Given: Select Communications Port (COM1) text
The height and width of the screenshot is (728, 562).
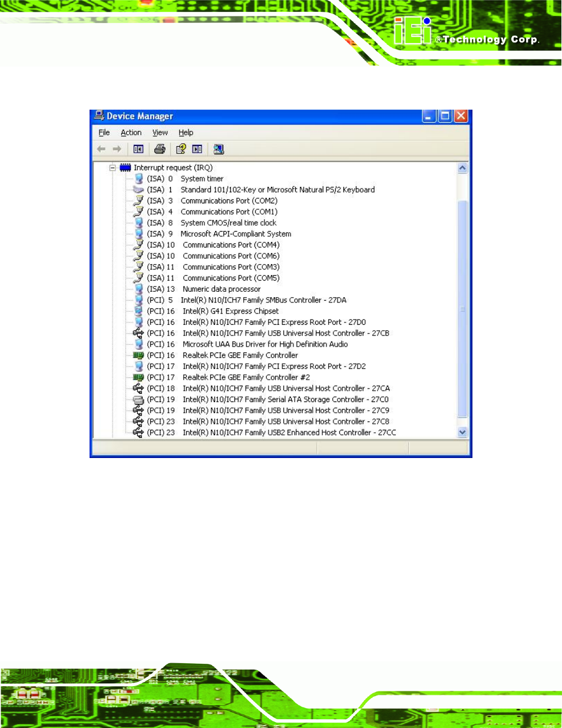Looking at the screenshot, I should pos(229,212).
